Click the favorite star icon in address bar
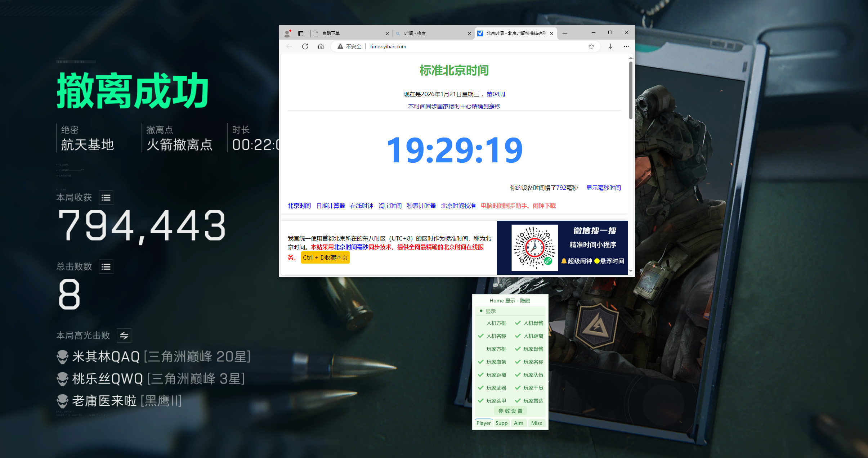Viewport: 868px width, 458px height. click(591, 46)
